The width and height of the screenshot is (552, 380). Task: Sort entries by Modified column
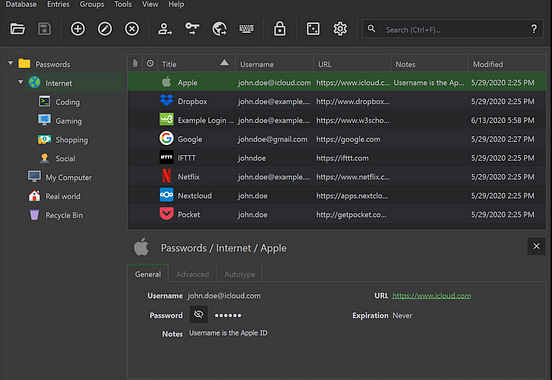click(507, 64)
